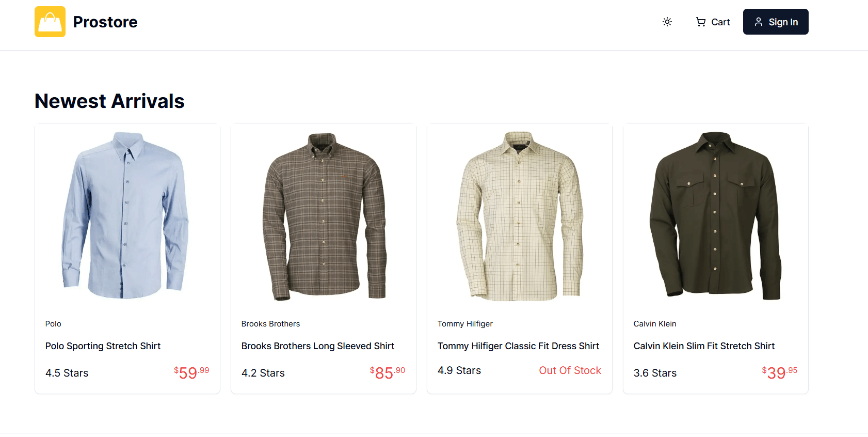Viewport: 868px width, 437px height.
Task: Click the 4.9 Stars rating
Action: point(459,370)
